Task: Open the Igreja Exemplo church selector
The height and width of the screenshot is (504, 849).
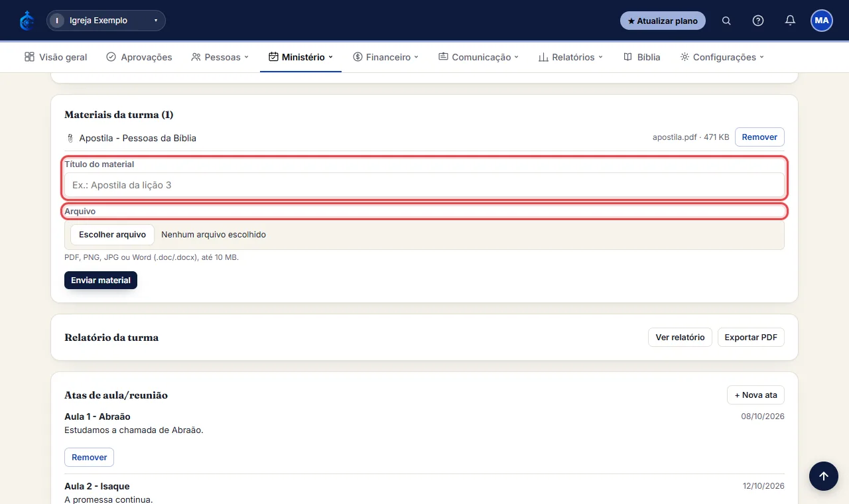Action: (x=106, y=21)
